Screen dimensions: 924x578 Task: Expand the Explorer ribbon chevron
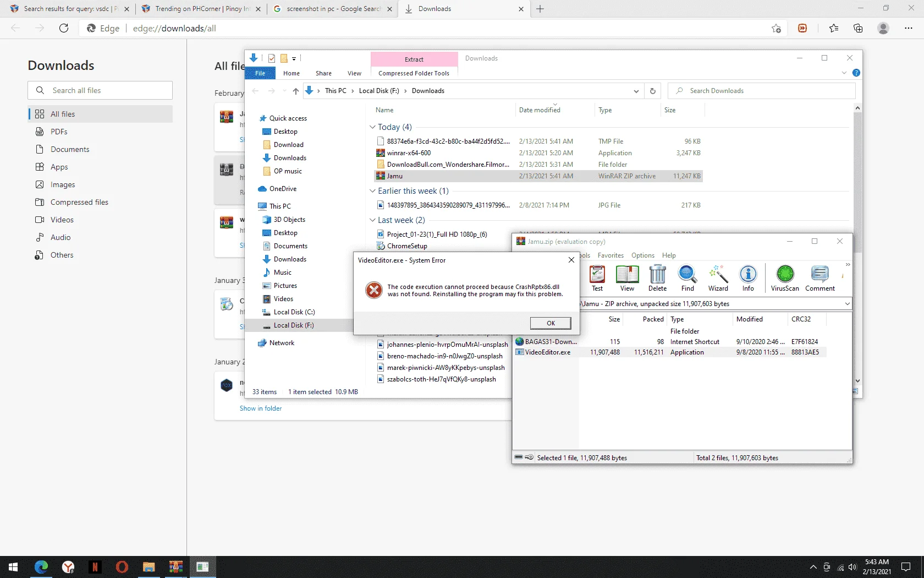[x=844, y=73]
